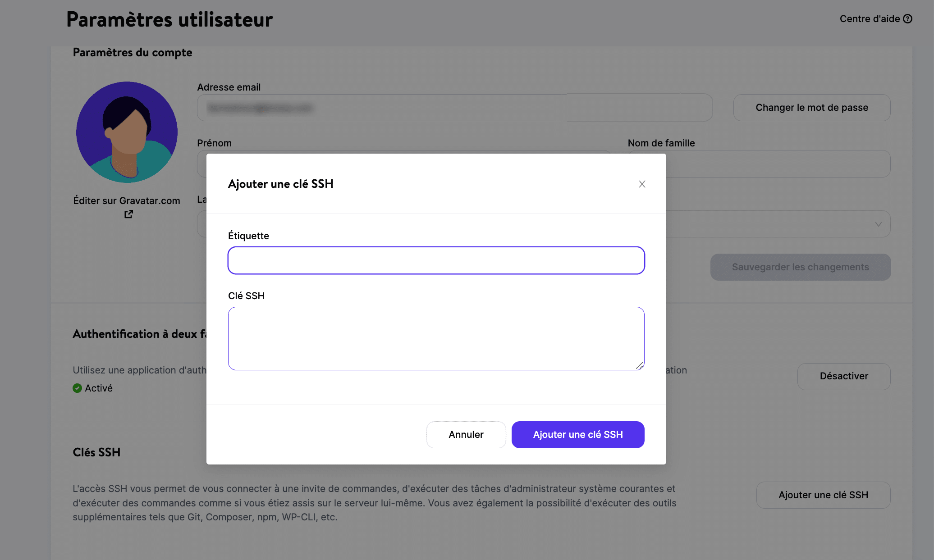Disable two-factor authentication via Désactiver
934x560 pixels.
[843, 376]
